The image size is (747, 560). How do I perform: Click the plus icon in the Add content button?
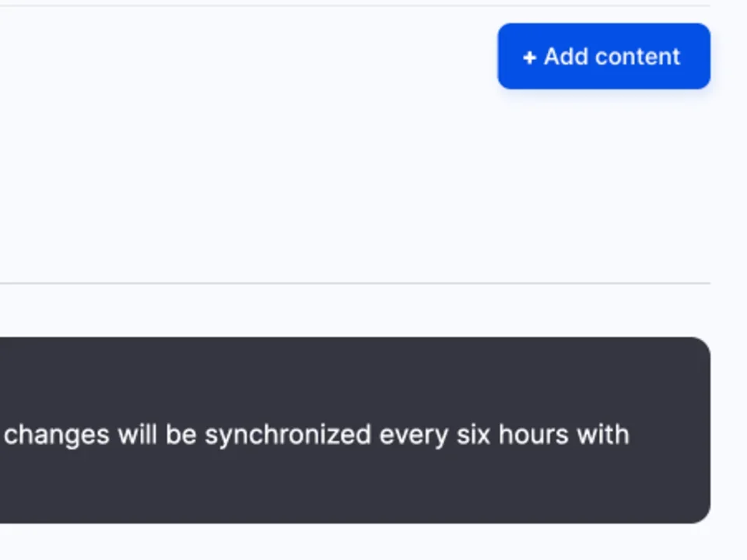coord(530,57)
